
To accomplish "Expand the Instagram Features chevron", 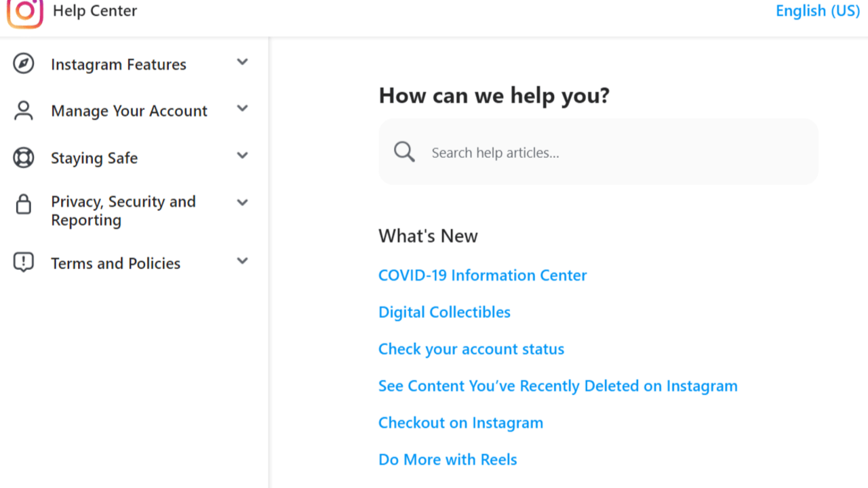I will coord(242,62).
